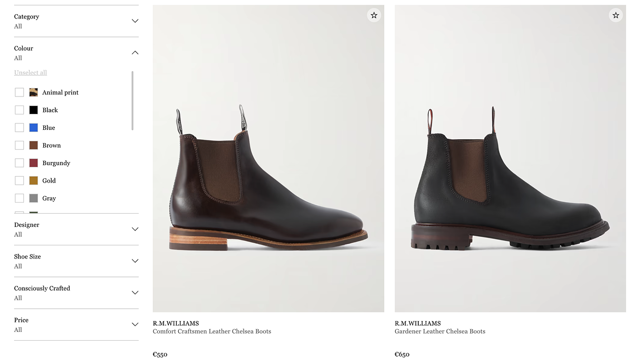Viewport: 633px width, 364px height.
Task: Check the Gold colour option
Action: pyautogui.click(x=20, y=180)
